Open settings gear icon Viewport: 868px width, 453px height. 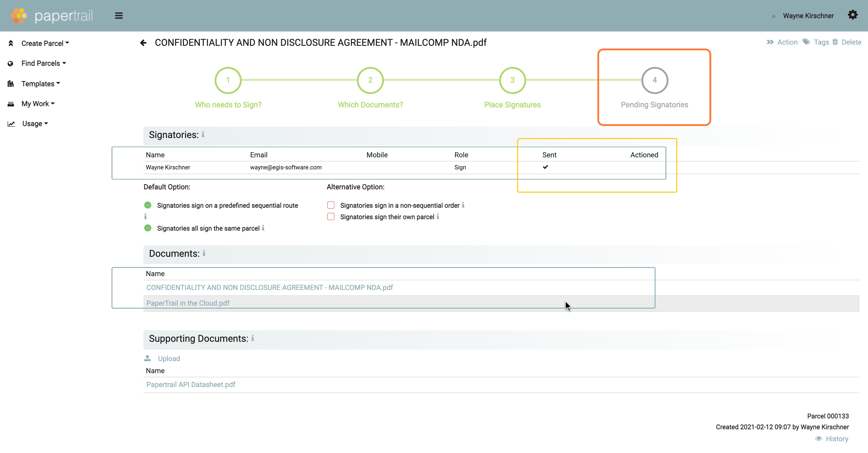click(x=853, y=15)
